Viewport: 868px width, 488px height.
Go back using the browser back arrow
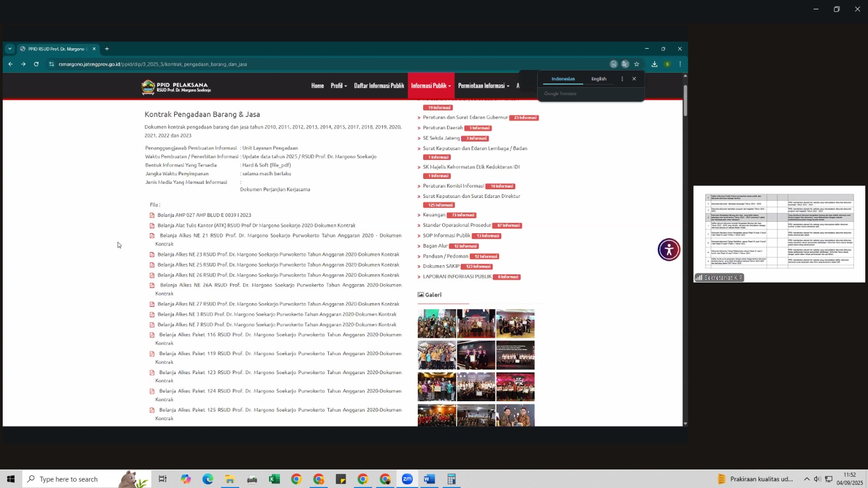pos(10,64)
